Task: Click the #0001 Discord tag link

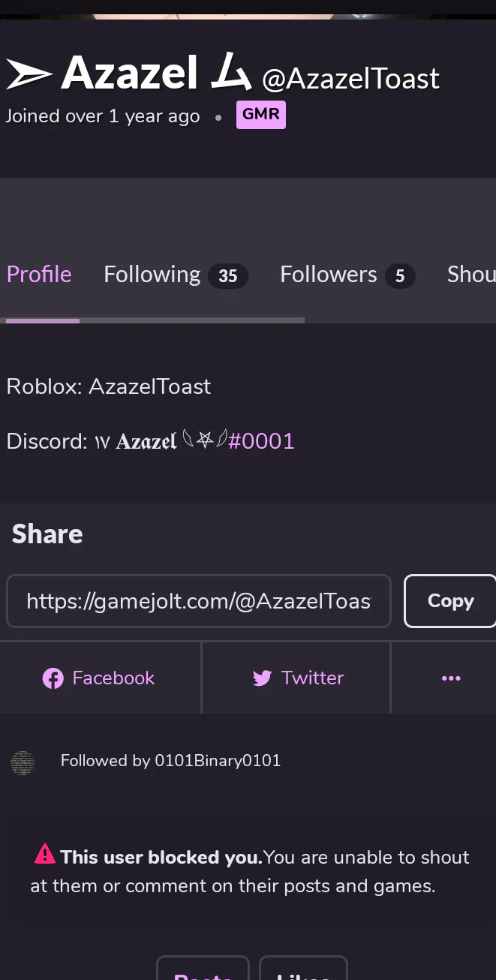Action: pos(261,441)
